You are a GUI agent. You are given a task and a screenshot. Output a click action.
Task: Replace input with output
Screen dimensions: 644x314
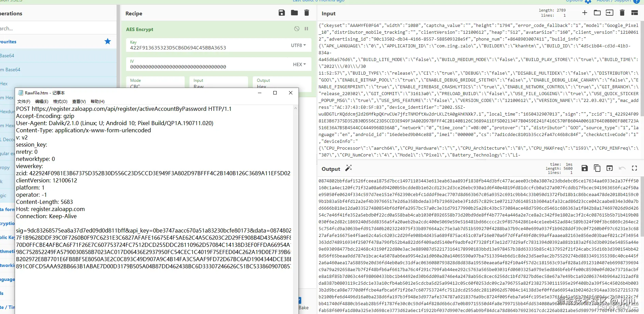(610, 168)
